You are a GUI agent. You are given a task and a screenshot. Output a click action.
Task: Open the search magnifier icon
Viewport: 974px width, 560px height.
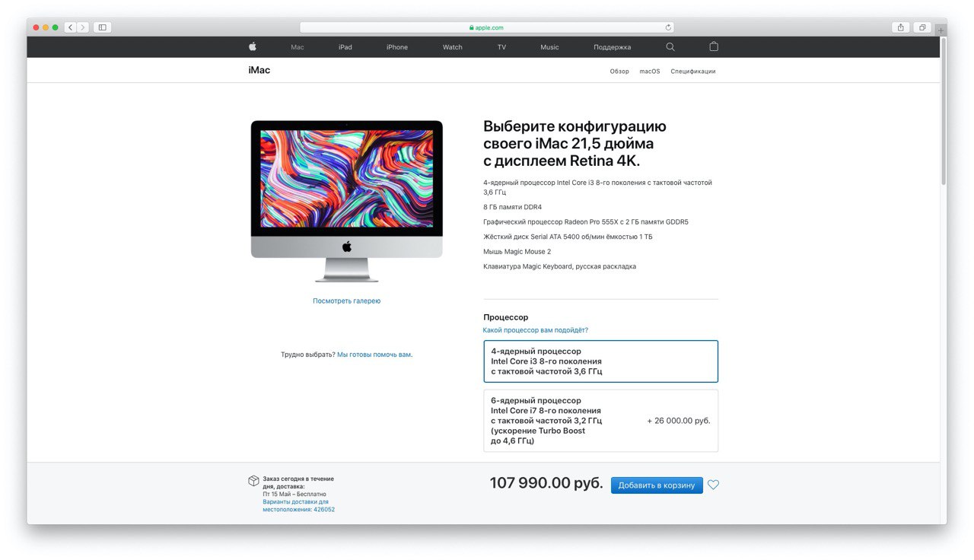pyautogui.click(x=670, y=46)
